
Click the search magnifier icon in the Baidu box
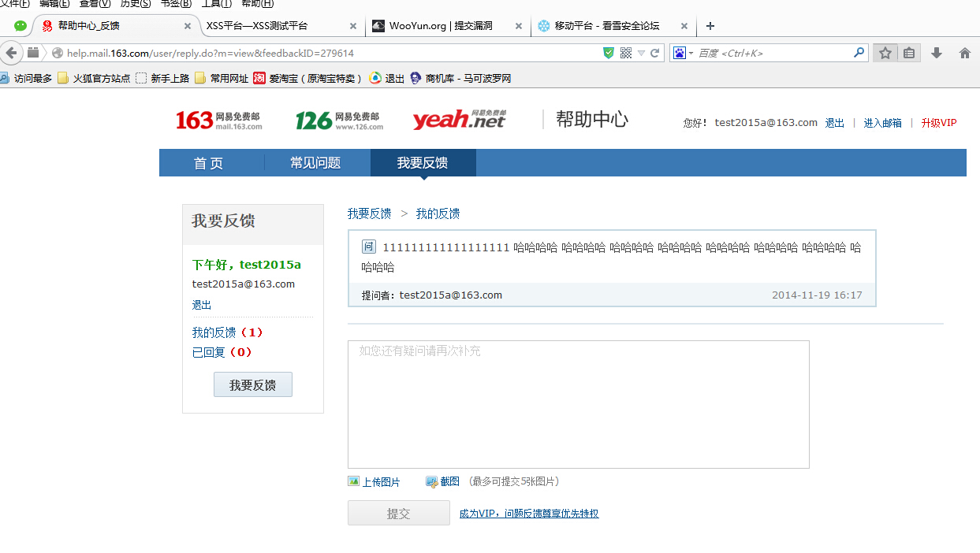[x=859, y=53]
